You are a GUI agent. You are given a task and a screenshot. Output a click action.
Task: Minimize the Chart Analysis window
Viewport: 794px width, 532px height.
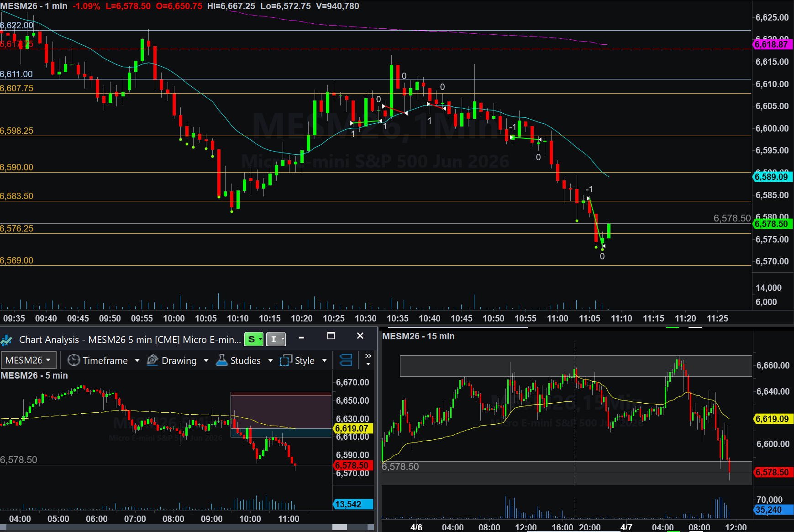click(301, 337)
